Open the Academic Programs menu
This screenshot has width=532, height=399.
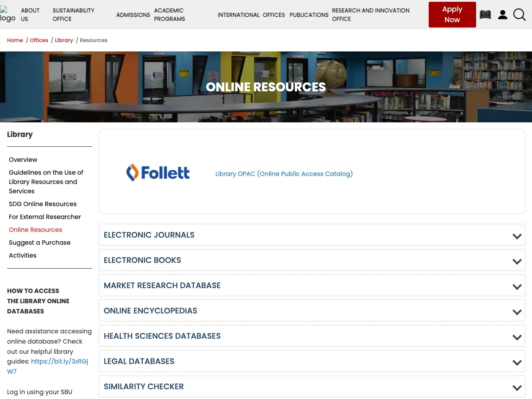pyautogui.click(x=169, y=15)
